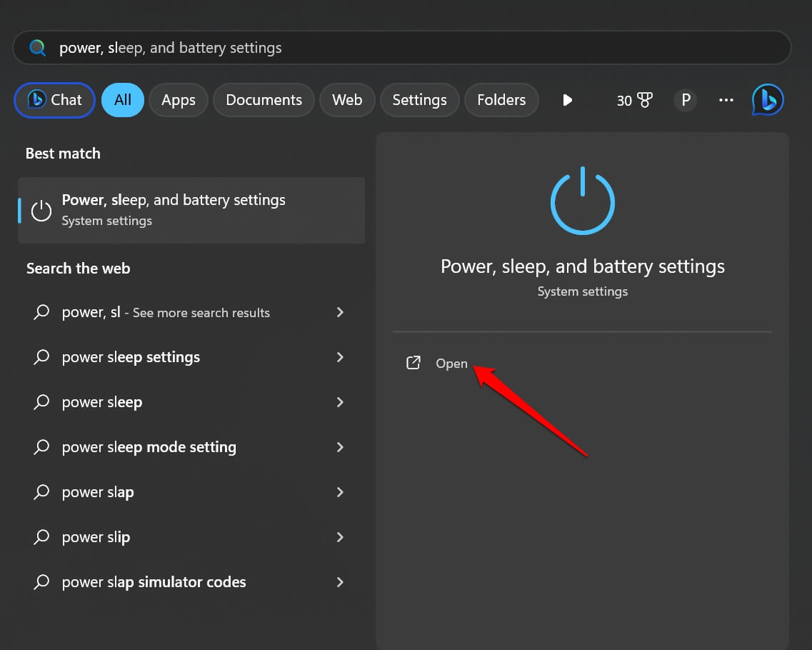Open Power, sleep, and battery settings best match

[191, 210]
